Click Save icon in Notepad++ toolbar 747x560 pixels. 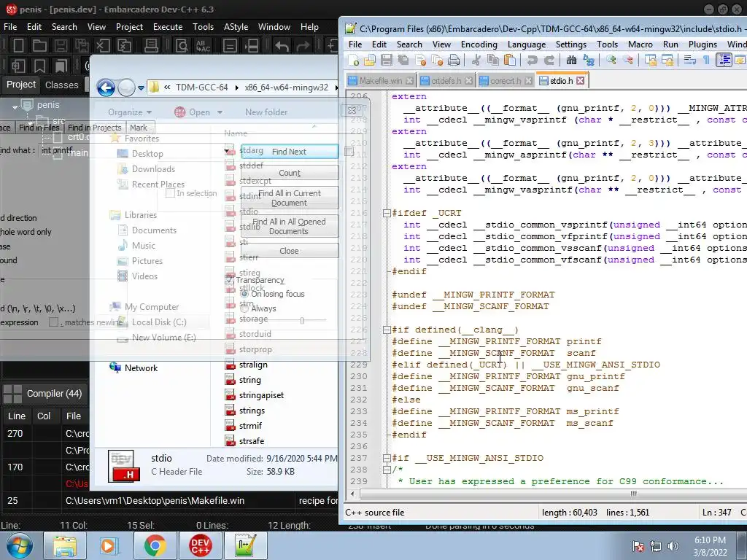387,60
